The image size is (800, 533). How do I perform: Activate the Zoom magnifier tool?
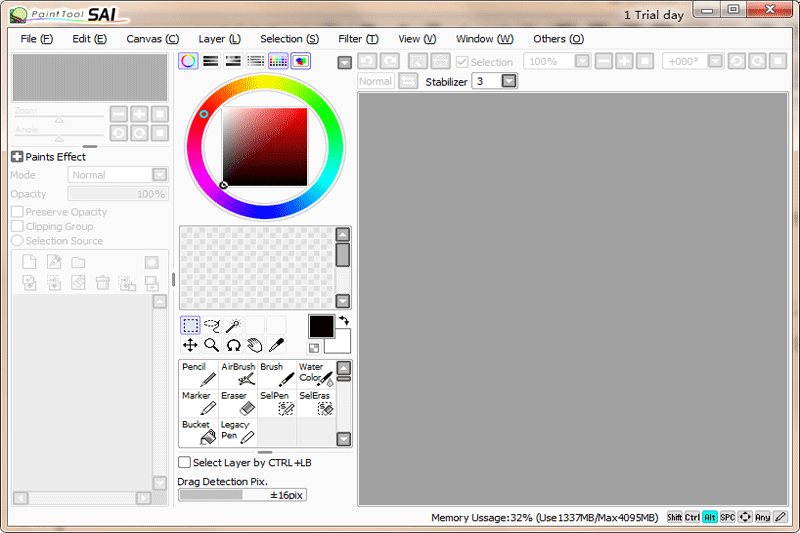pyautogui.click(x=212, y=345)
